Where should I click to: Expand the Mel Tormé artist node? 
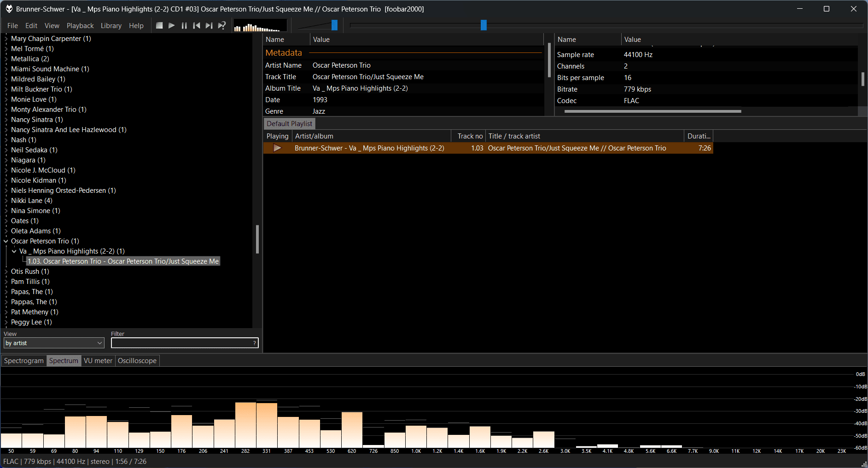coord(6,49)
